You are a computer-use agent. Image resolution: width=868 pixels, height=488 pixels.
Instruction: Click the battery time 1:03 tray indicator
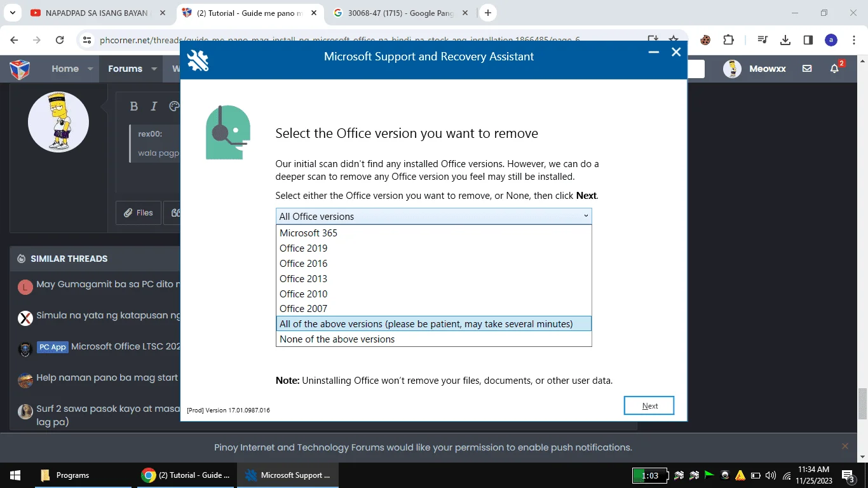point(650,475)
